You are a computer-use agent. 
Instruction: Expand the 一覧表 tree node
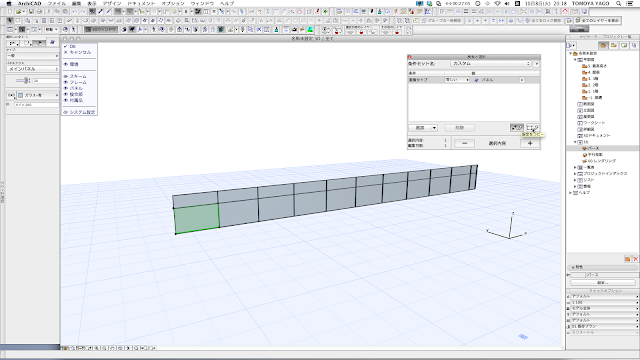(575, 167)
